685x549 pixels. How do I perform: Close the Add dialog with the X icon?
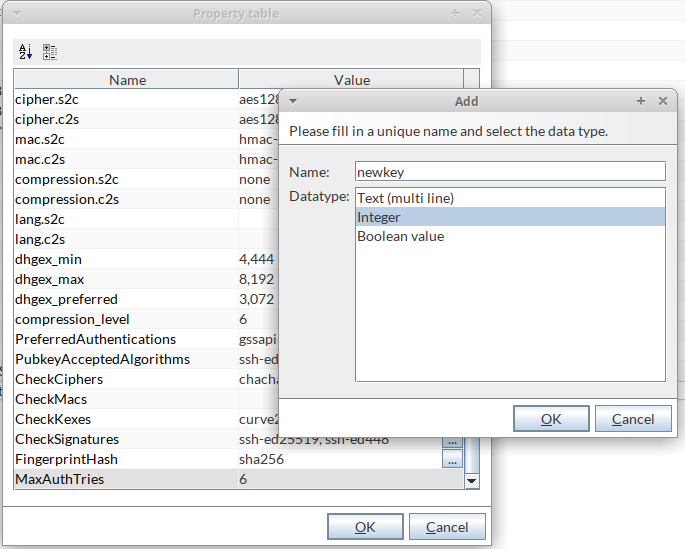pos(663,101)
